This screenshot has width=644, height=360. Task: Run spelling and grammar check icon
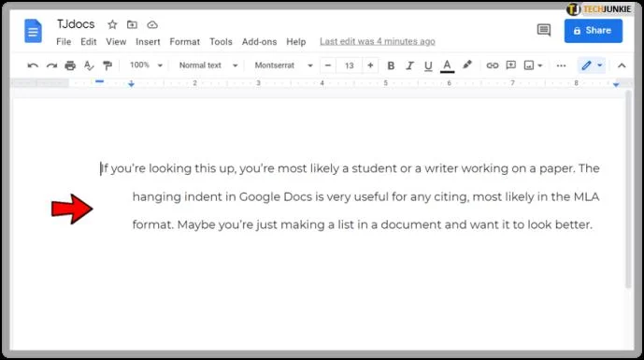[89, 65]
